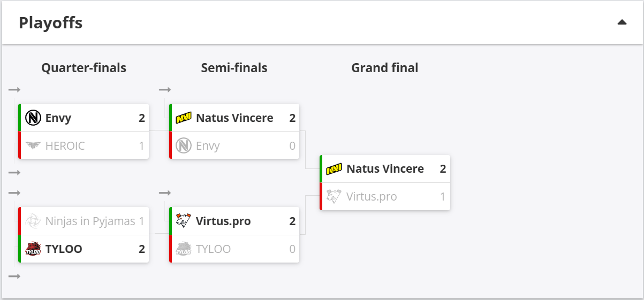Open HEROIC team name link

click(65, 146)
